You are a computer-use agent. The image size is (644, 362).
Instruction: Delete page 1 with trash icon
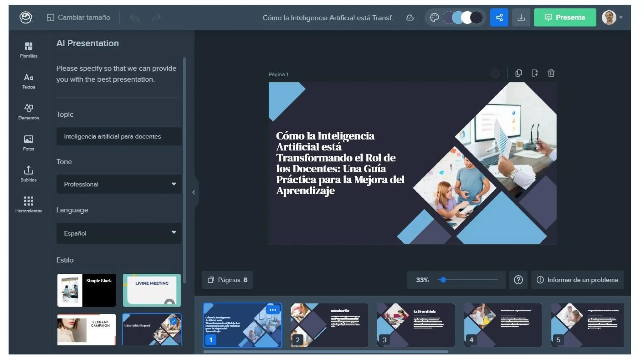pyautogui.click(x=551, y=73)
